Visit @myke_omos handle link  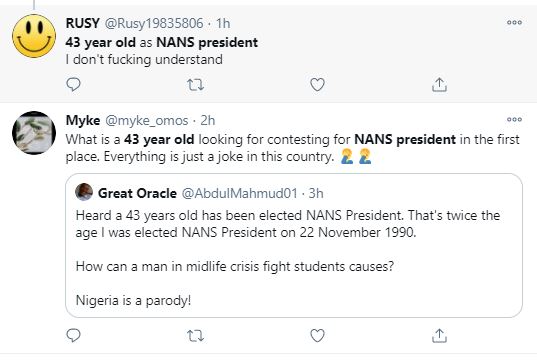point(147,121)
